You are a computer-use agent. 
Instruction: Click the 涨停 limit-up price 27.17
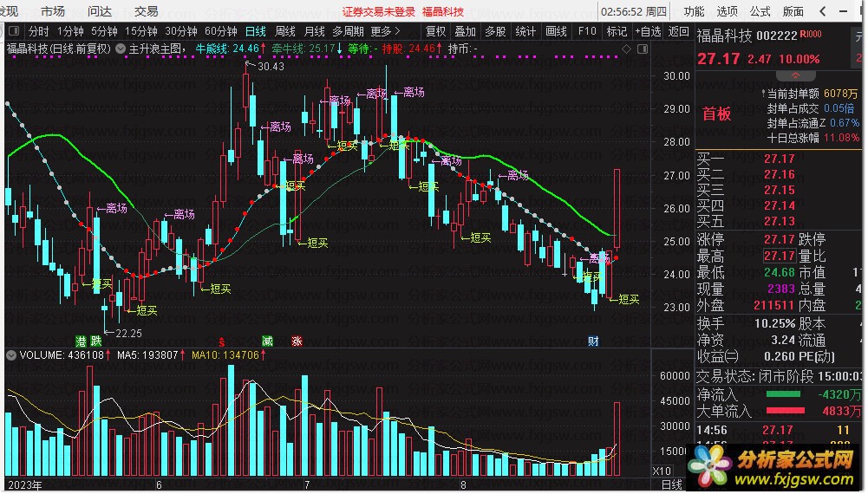pyautogui.click(x=780, y=239)
